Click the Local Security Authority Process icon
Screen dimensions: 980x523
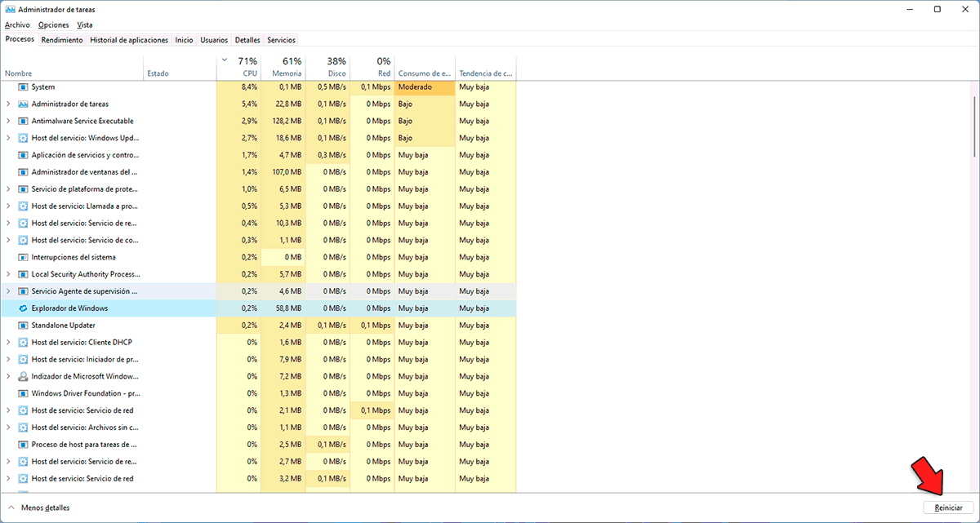(x=23, y=274)
